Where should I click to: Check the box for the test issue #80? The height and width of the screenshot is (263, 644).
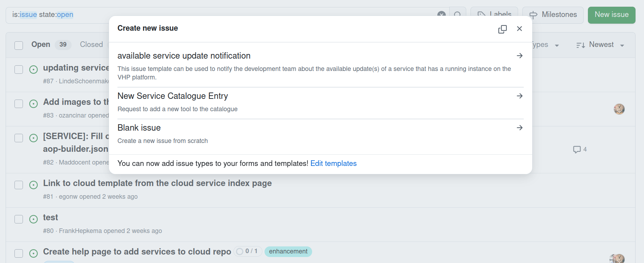[19, 219]
